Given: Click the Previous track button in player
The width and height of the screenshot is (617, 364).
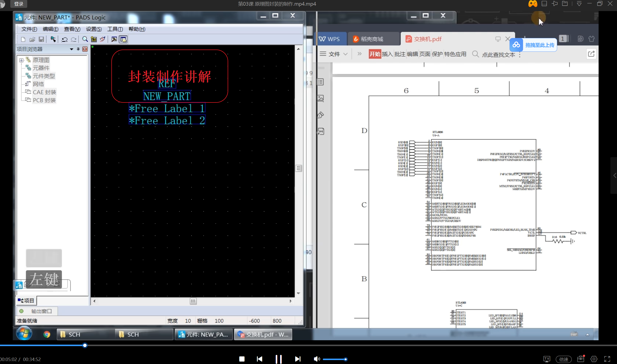Looking at the screenshot, I should [x=259, y=359].
